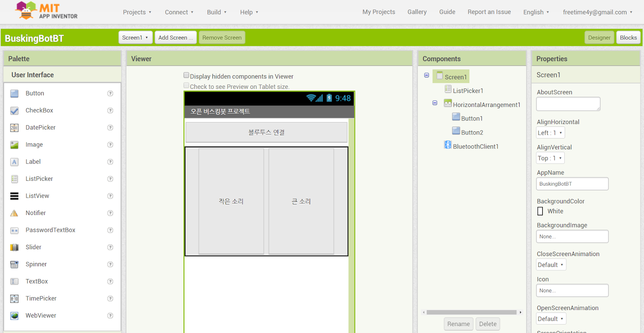This screenshot has height=333, width=644.
Task: Collapse the Screen1 tree node
Action: click(427, 75)
